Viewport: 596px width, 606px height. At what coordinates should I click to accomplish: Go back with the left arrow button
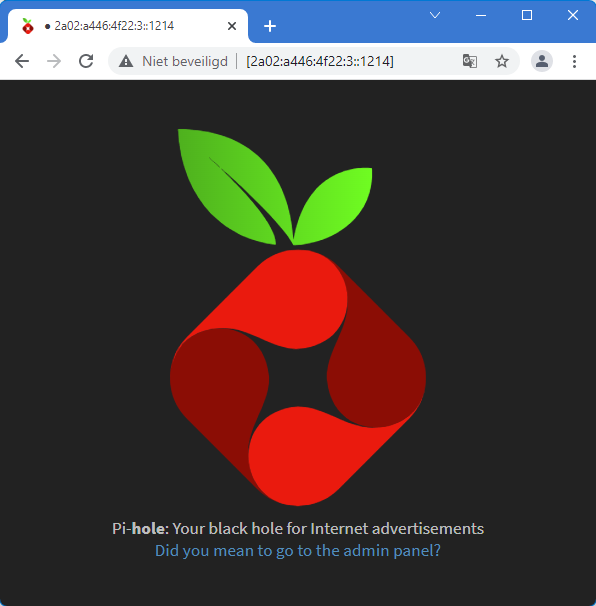[22, 61]
